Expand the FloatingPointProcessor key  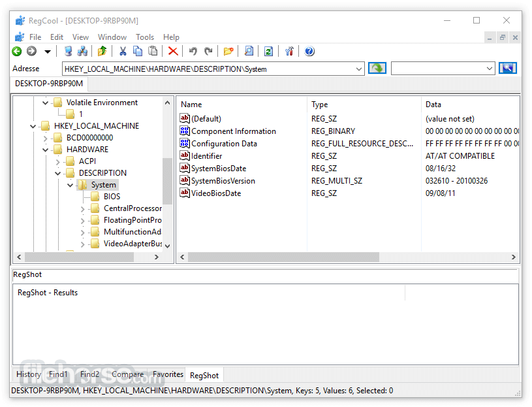(x=82, y=221)
